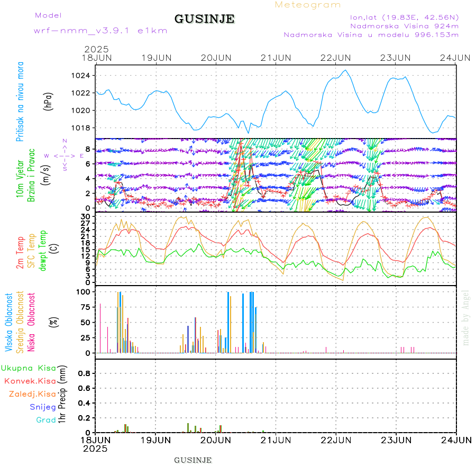476x476 pixels.
Task: Click the (%) cloud cover unit label
Action: point(54,322)
